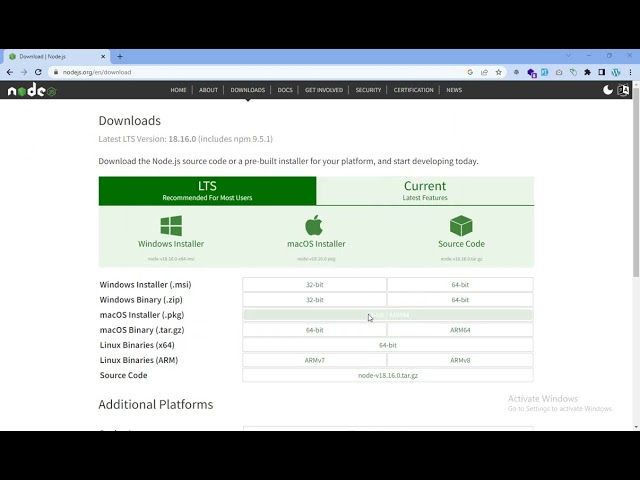The width and height of the screenshot is (640, 480).
Task: Open the Extensions puzzle piece icon
Action: 587,72
